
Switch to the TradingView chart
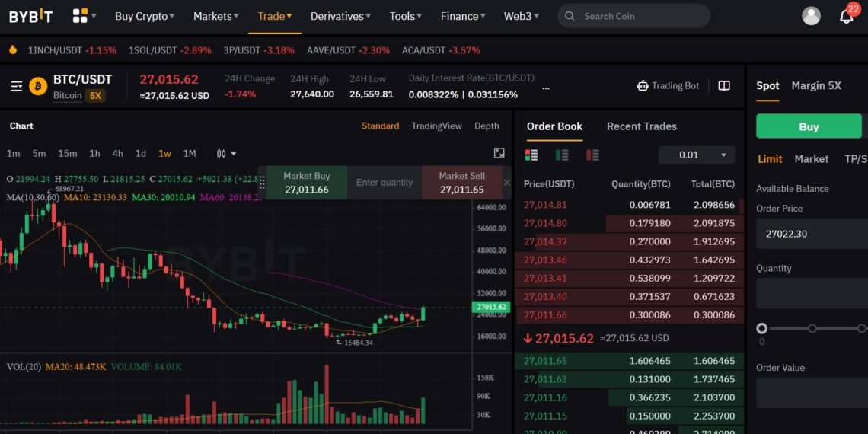437,126
